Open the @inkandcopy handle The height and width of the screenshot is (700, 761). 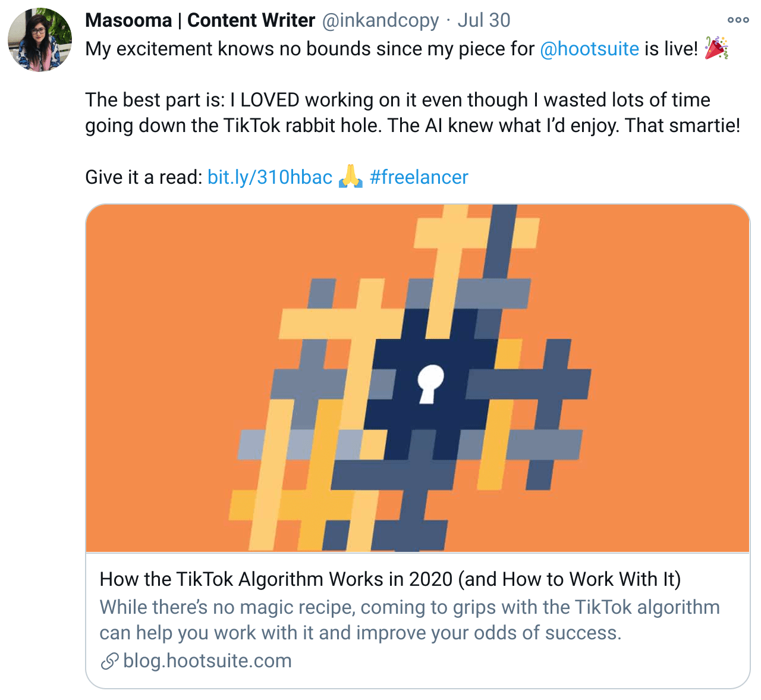click(x=380, y=20)
